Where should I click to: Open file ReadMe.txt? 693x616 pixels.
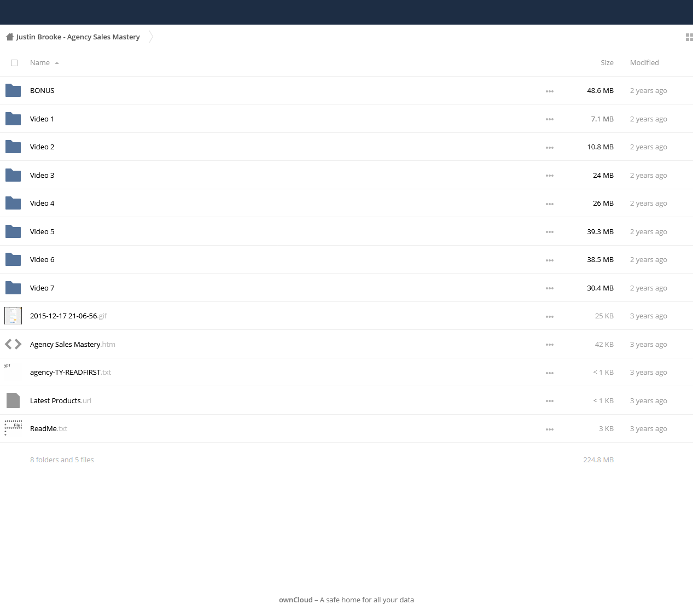pos(49,428)
